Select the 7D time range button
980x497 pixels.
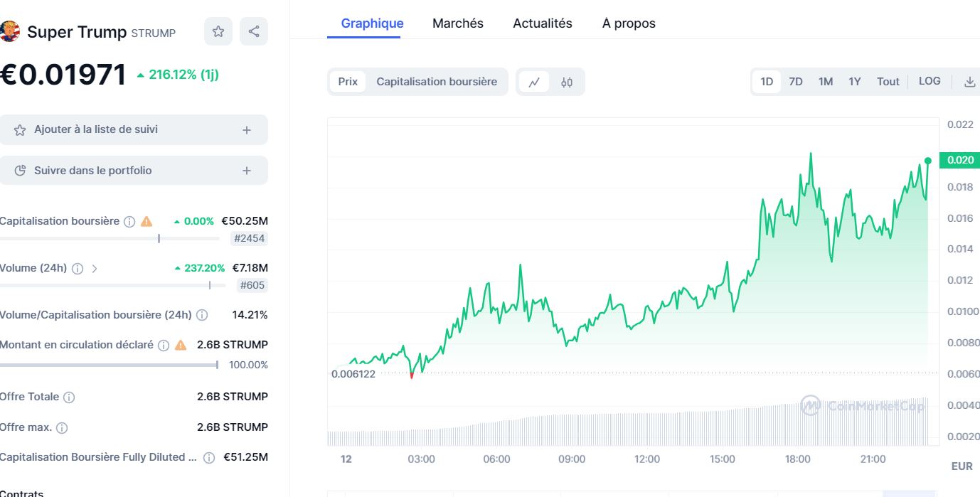[x=796, y=82]
